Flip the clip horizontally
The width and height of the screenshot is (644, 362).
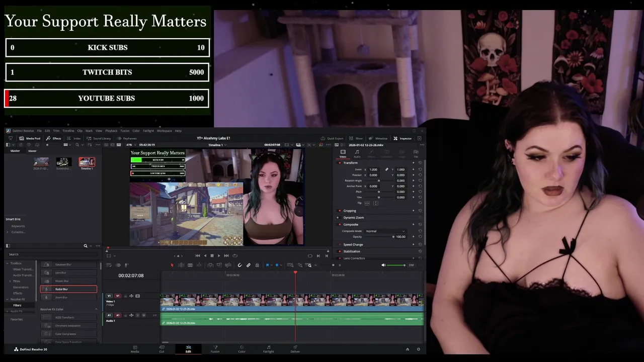point(367,203)
